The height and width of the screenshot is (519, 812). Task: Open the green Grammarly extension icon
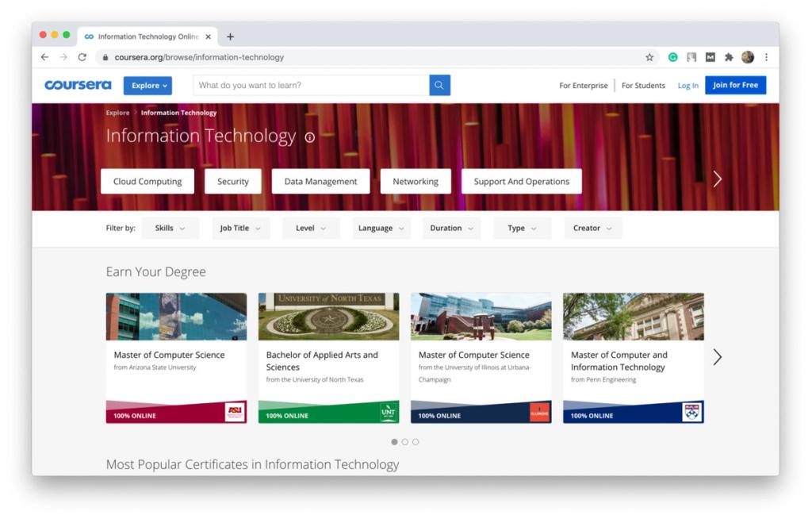tap(672, 57)
